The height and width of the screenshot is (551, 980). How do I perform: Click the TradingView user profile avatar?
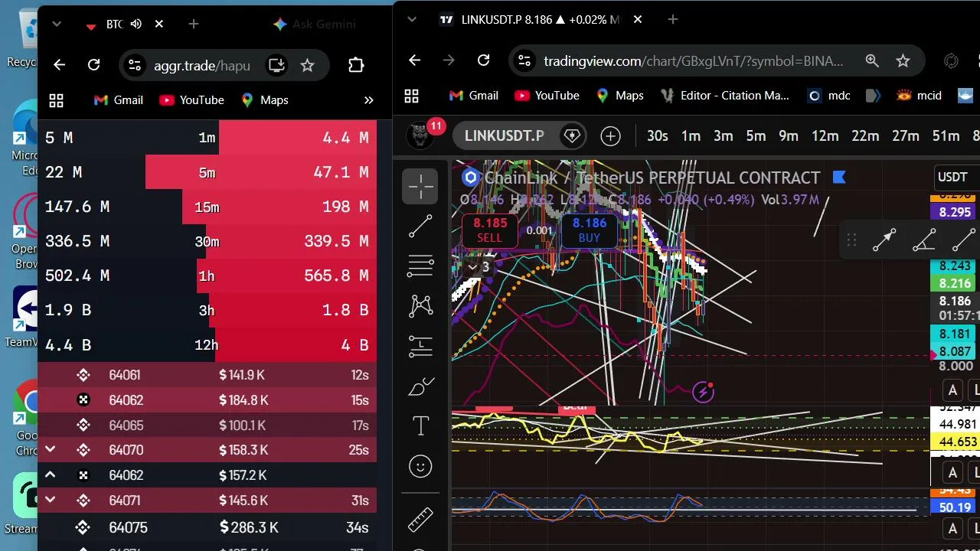(420, 136)
